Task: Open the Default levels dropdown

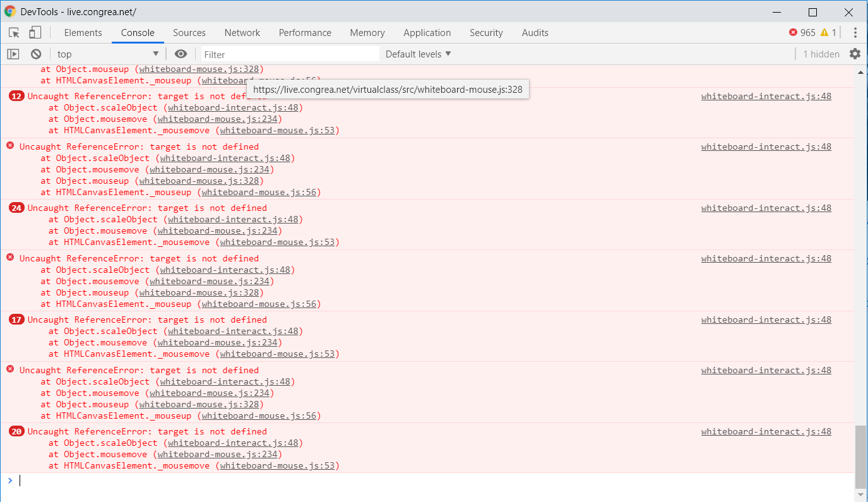Action: (418, 54)
